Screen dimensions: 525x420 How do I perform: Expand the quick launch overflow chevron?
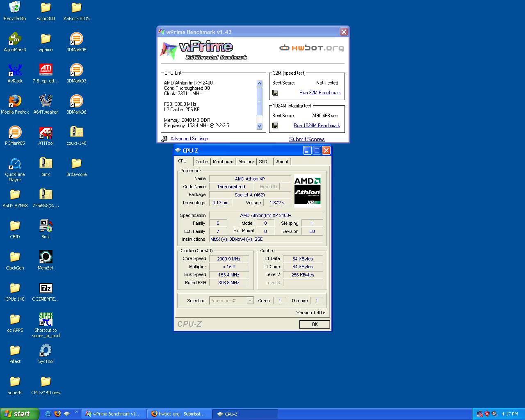[76, 412]
